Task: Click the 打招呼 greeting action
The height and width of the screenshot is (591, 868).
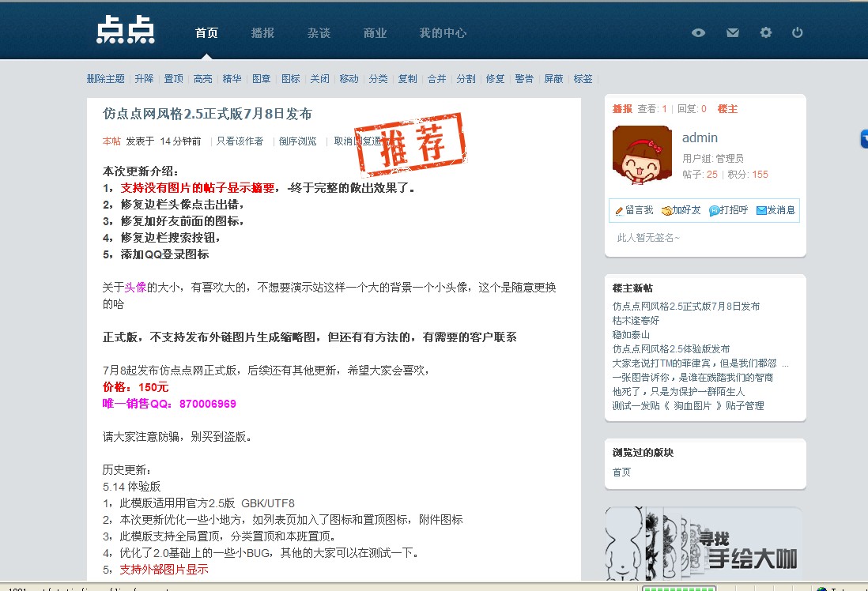Action: [729, 210]
